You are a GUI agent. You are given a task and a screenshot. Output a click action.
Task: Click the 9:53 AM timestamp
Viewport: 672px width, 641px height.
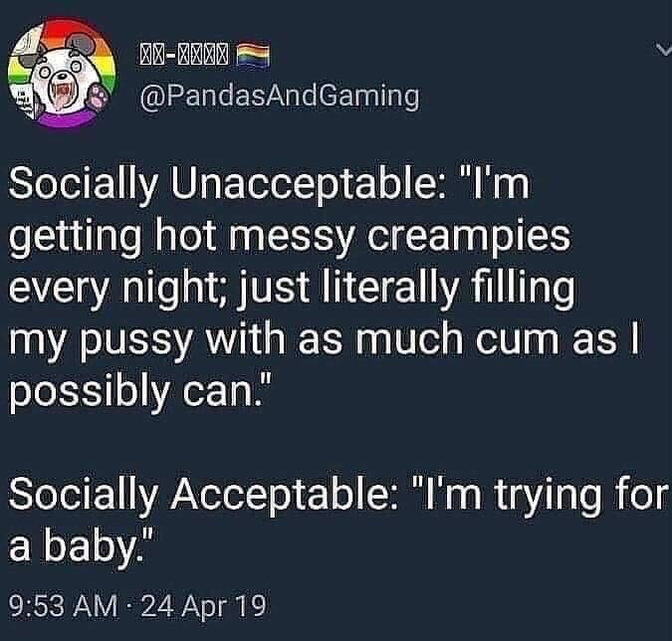coord(63,605)
